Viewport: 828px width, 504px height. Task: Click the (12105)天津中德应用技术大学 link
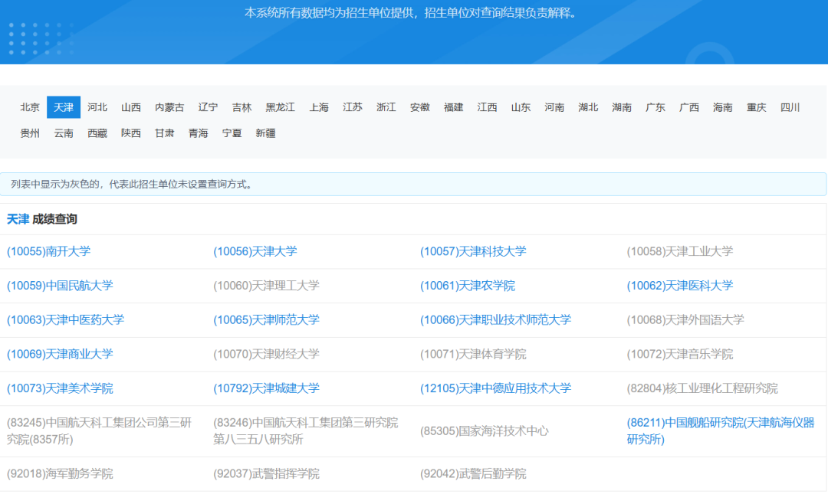pyautogui.click(x=495, y=388)
